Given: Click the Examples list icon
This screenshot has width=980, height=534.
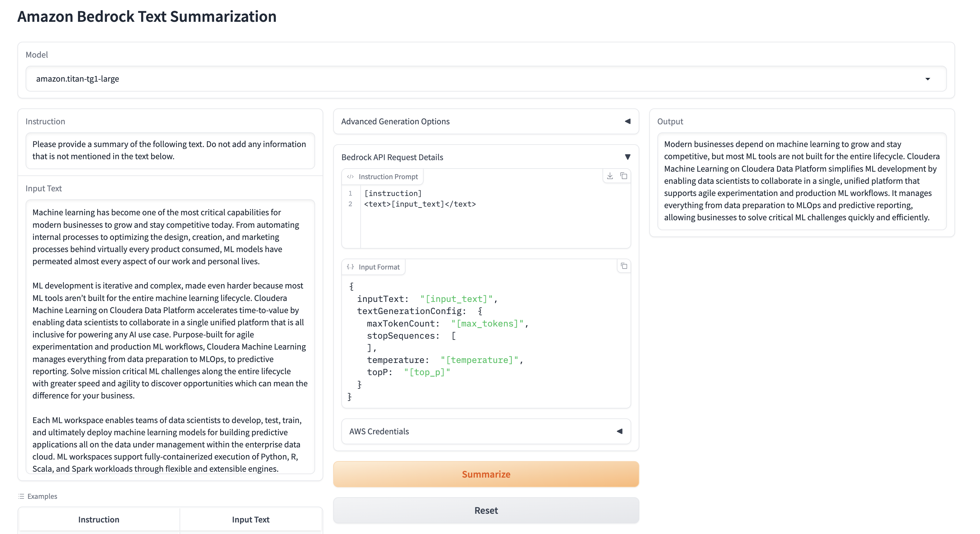Looking at the screenshot, I should pos(21,496).
